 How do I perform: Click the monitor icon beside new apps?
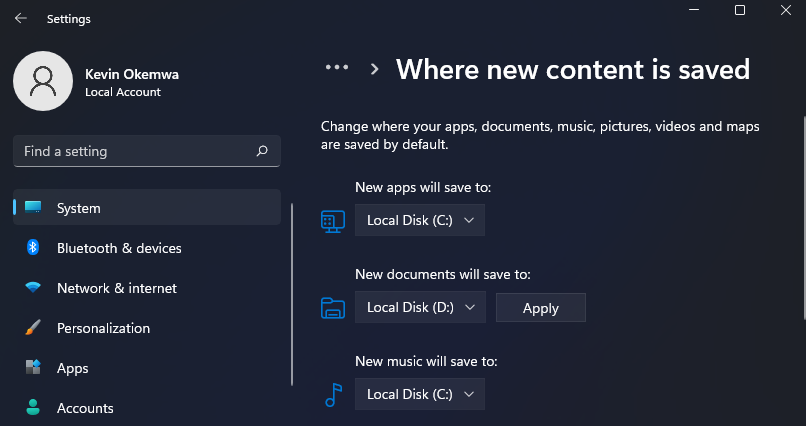point(333,221)
